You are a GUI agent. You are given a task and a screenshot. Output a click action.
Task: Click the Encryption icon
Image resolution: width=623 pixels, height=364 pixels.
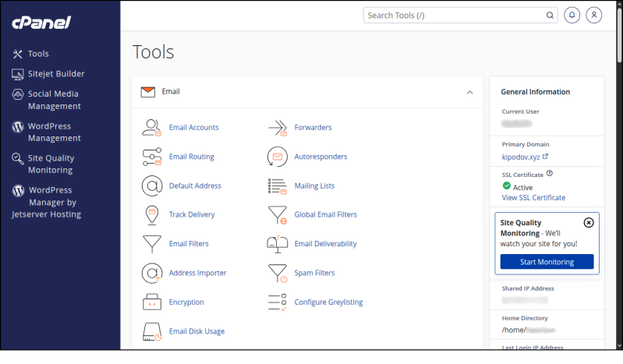click(x=152, y=302)
